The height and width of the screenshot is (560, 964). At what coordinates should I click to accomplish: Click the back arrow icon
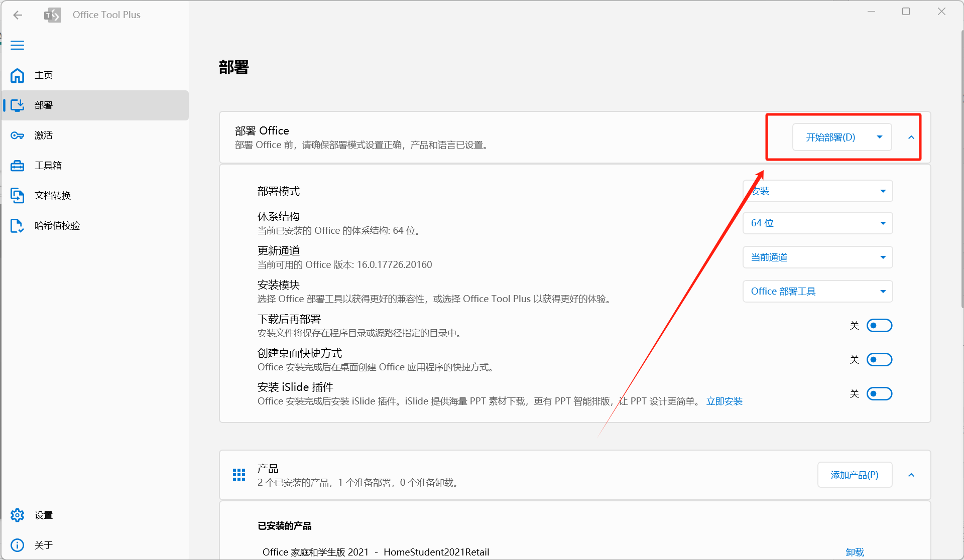click(18, 15)
